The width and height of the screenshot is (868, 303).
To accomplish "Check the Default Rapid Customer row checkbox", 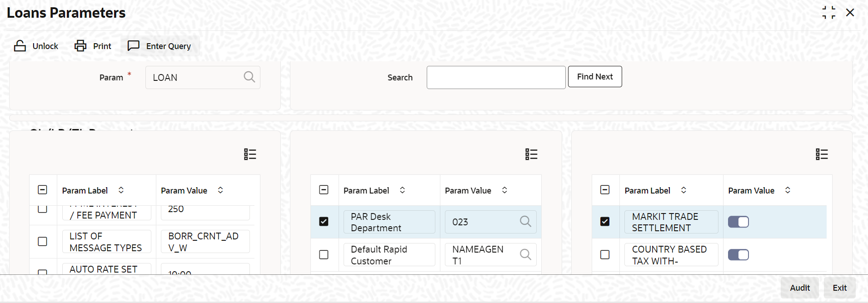I will [x=324, y=254].
